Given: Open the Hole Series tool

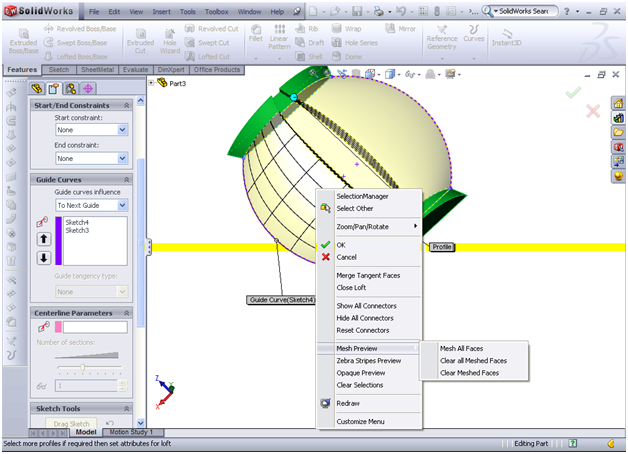Looking at the screenshot, I should point(355,42).
